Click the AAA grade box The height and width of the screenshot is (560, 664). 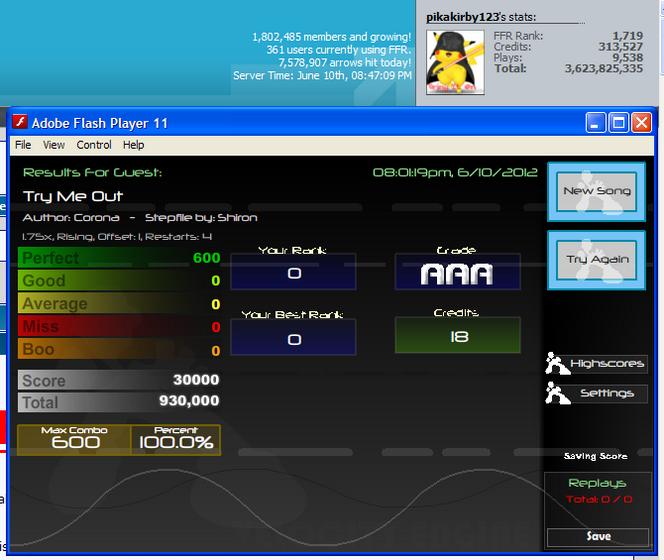coord(457,272)
